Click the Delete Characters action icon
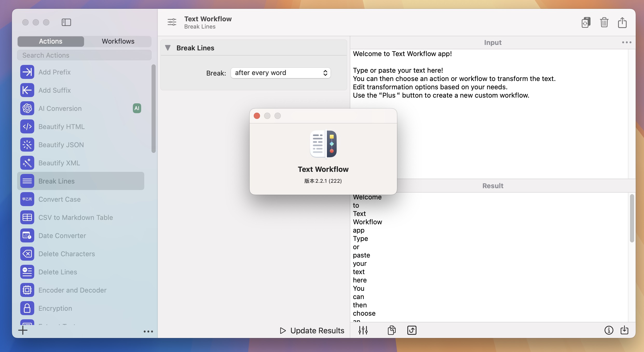 [x=27, y=254]
